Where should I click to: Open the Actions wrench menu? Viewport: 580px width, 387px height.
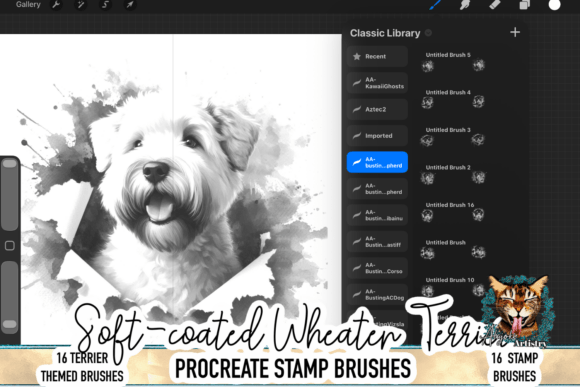[56, 5]
